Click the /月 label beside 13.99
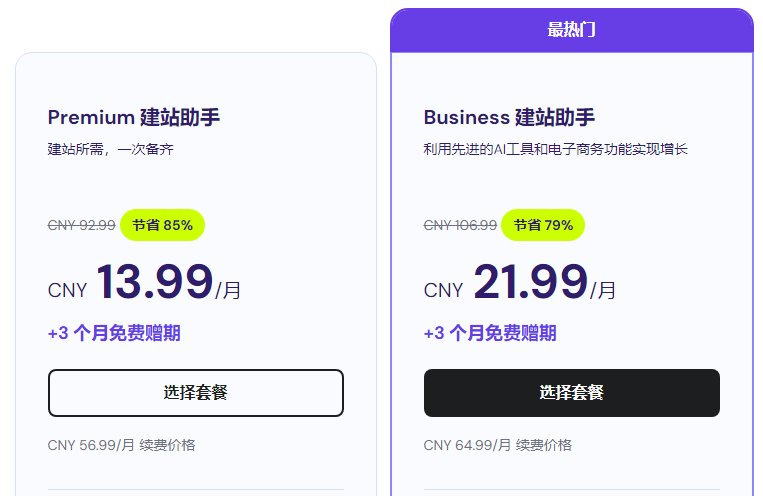Screen dimensions: 763x496 coord(228,291)
